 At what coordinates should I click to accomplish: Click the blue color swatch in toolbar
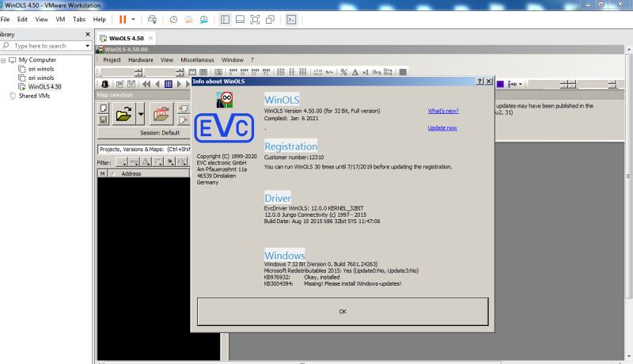pyautogui.click(x=500, y=84)
